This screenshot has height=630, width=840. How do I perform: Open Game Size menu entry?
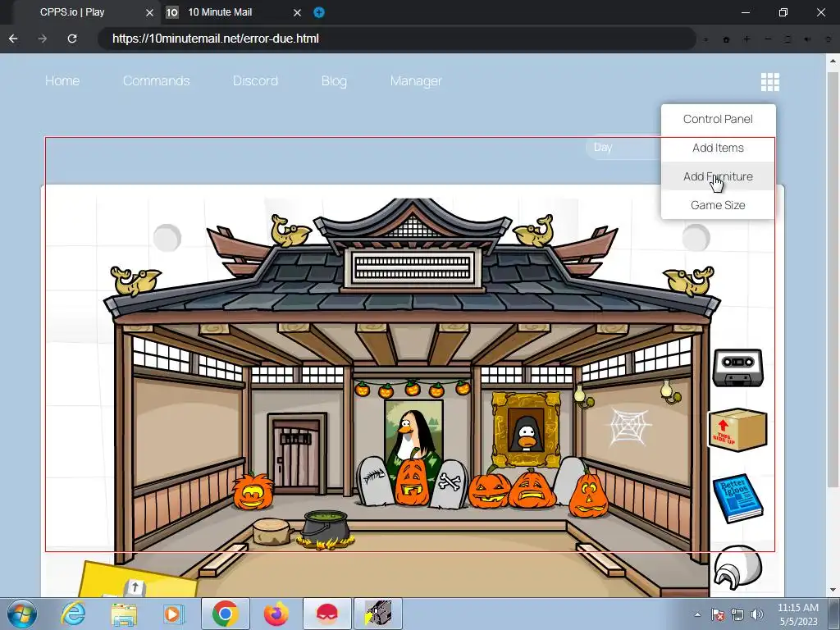[x=718, y=205]
